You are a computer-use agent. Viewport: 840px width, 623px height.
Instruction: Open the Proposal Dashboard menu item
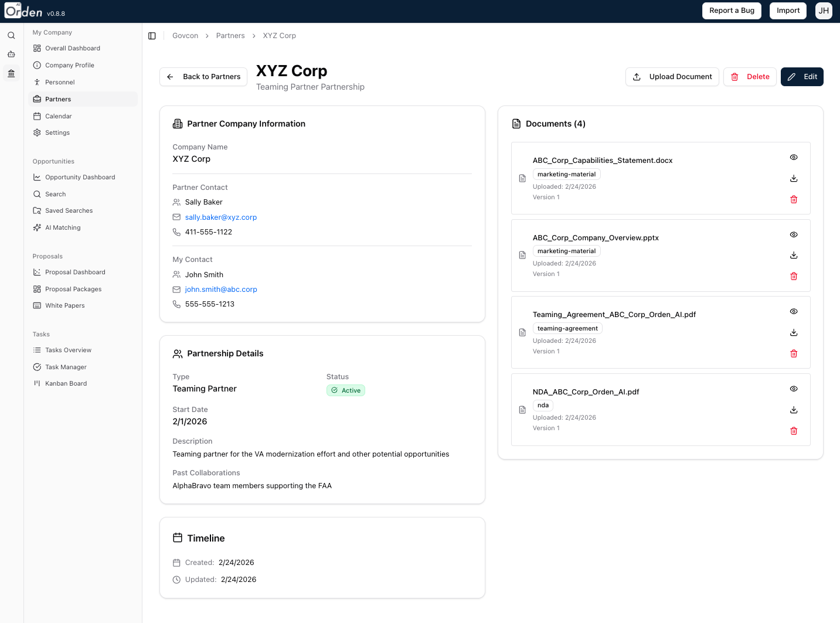point(75,272)
